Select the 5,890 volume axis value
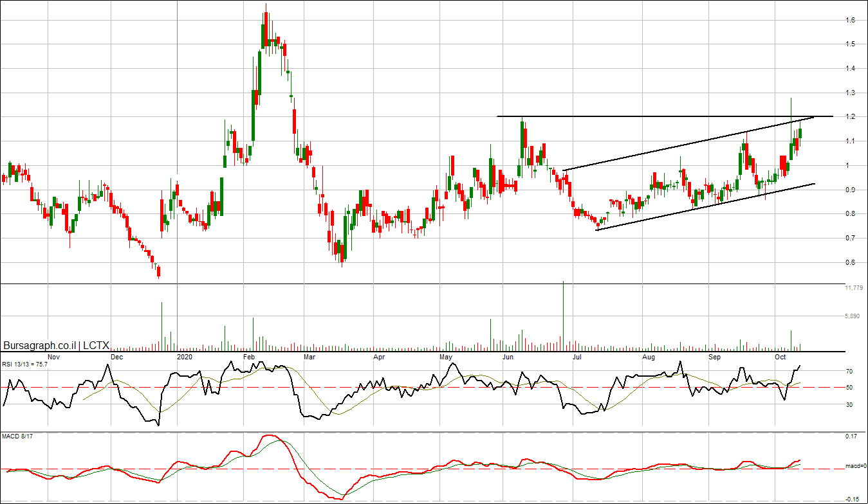The width and height of the screenshot is (868, 504). coord(853,316)
